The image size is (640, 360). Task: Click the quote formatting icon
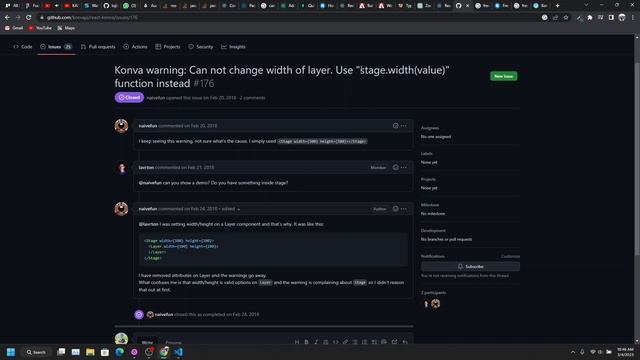(x=326, y=342)
